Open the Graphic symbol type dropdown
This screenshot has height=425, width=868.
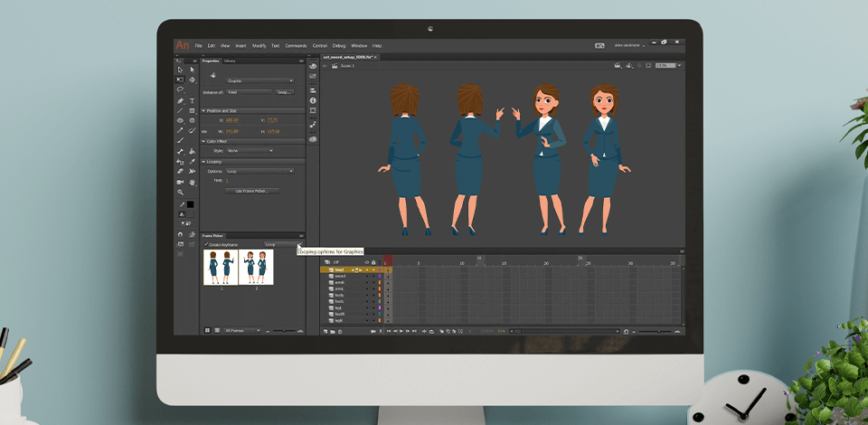259,80
